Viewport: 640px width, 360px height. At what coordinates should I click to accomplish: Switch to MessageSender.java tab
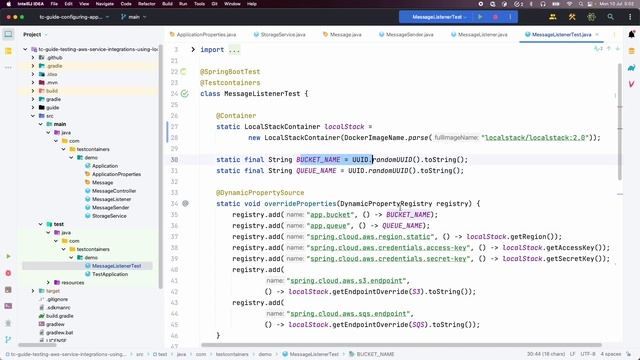coord(406,35)
